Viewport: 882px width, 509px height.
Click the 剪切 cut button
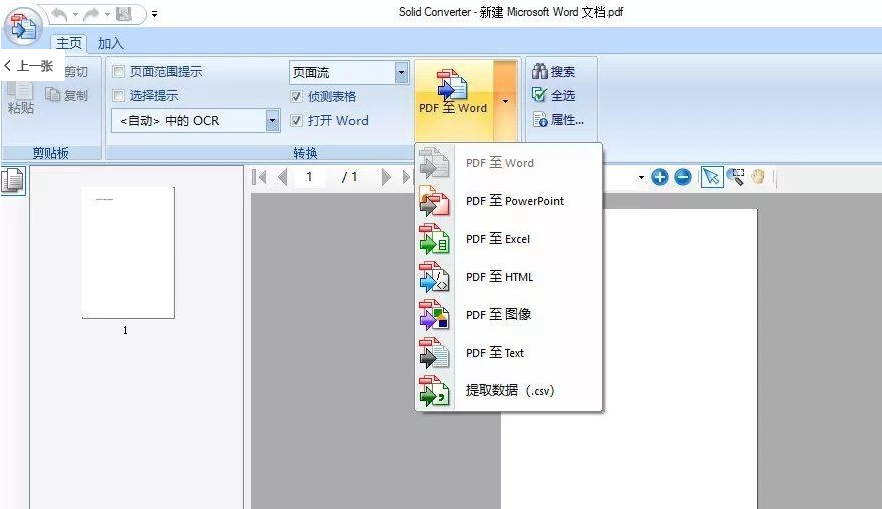point(76,71)
